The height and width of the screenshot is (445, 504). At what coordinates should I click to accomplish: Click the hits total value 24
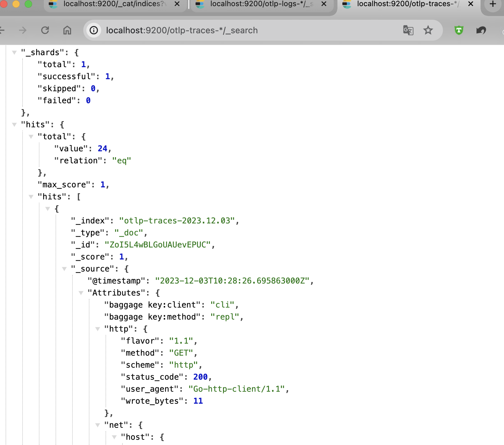[102, 149]
